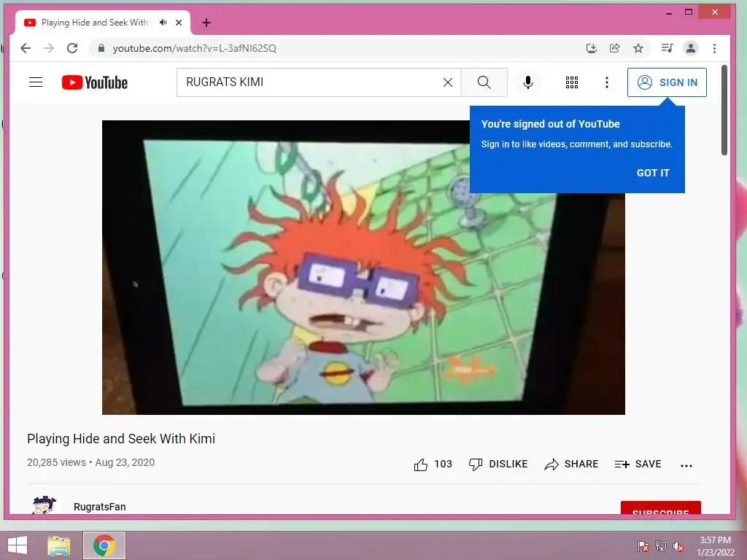Screen dimensions: 747x560
Task: Click the address bar URL
Action: pyautogui.click(x=194, y=48)
